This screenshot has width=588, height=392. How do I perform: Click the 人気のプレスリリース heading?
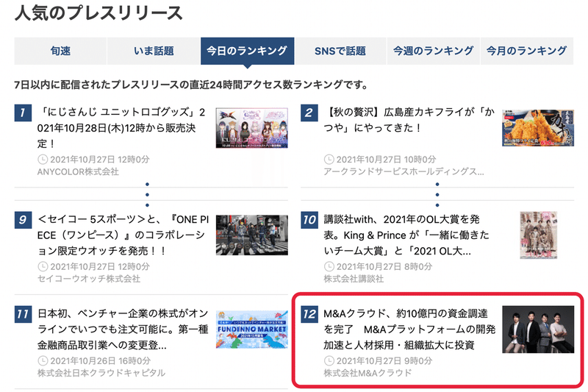[98, 13]
